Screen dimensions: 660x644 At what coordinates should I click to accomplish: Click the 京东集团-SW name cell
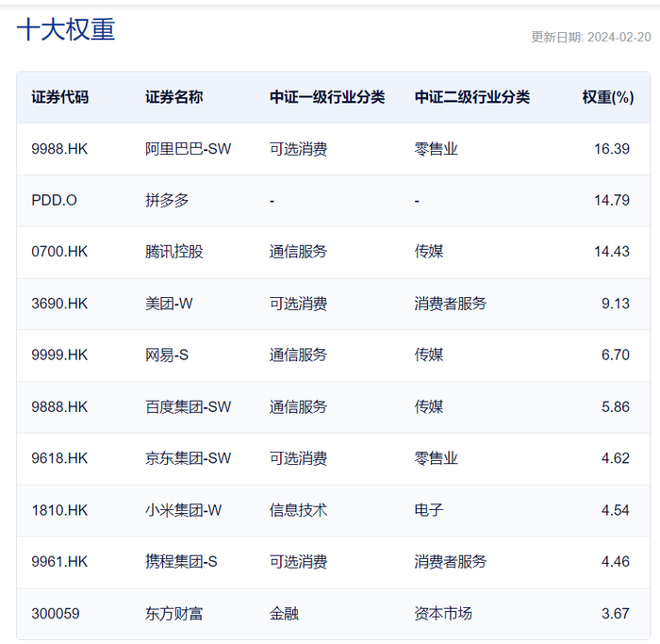tap(189, 458)
